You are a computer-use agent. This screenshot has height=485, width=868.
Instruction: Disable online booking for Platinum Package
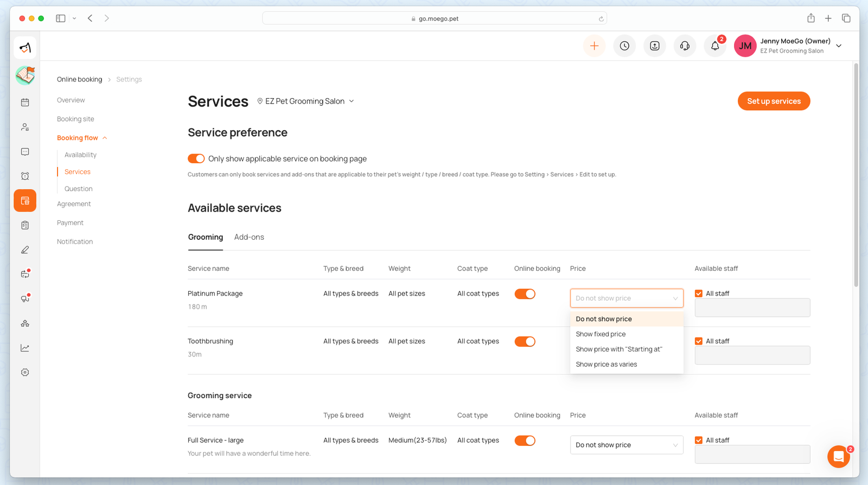point(525,294)
